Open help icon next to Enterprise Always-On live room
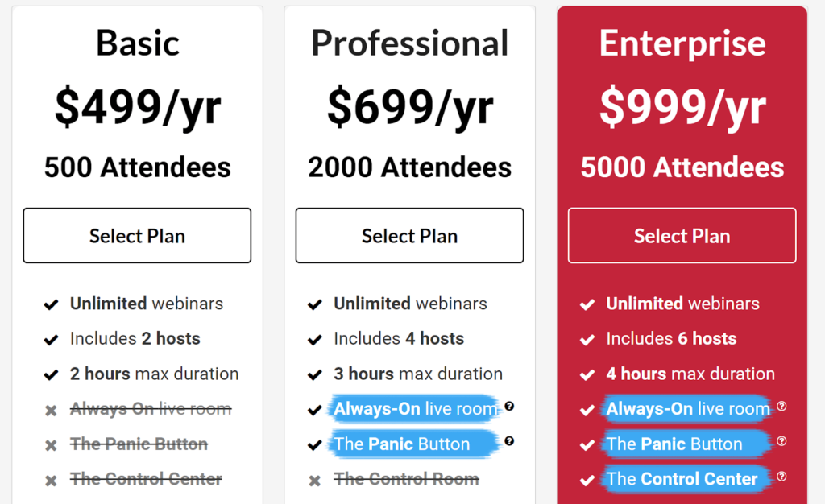The image size is (825, 504). pos(781,406)
